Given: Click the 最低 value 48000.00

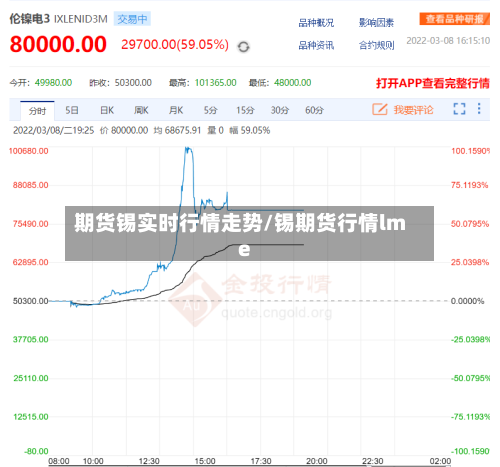Looking at the screenshot, I should click(x=293, y=83).
